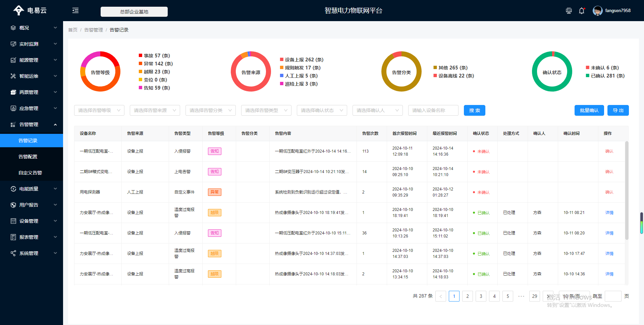Click the 导出 button
Viewport: 644px width, 325px height.
pos(618,110)
